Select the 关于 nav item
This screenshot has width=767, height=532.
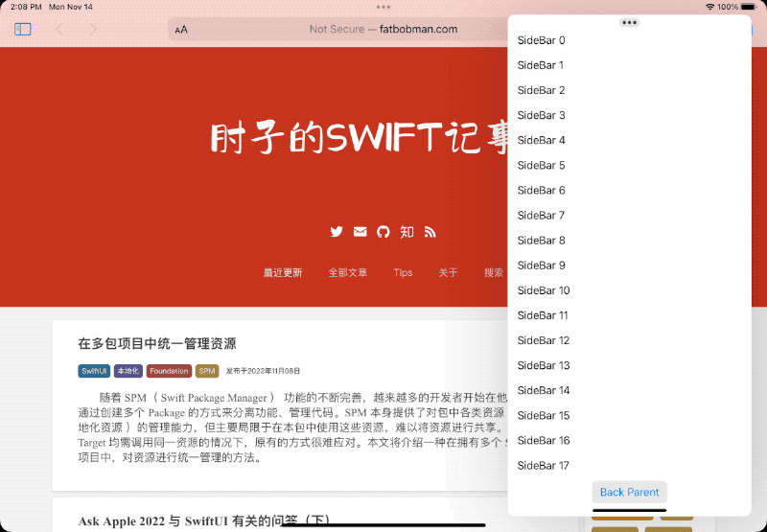click(448, 273)
